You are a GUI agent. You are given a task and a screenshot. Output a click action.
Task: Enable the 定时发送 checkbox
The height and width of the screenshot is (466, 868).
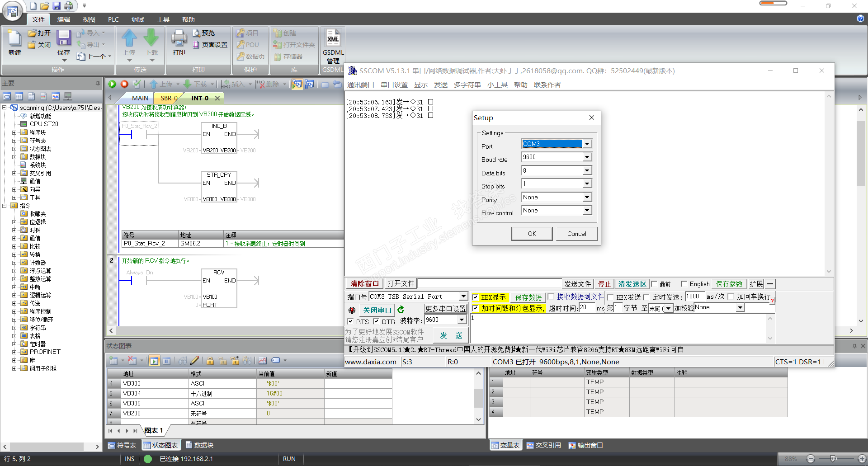(x=646, y=297)
